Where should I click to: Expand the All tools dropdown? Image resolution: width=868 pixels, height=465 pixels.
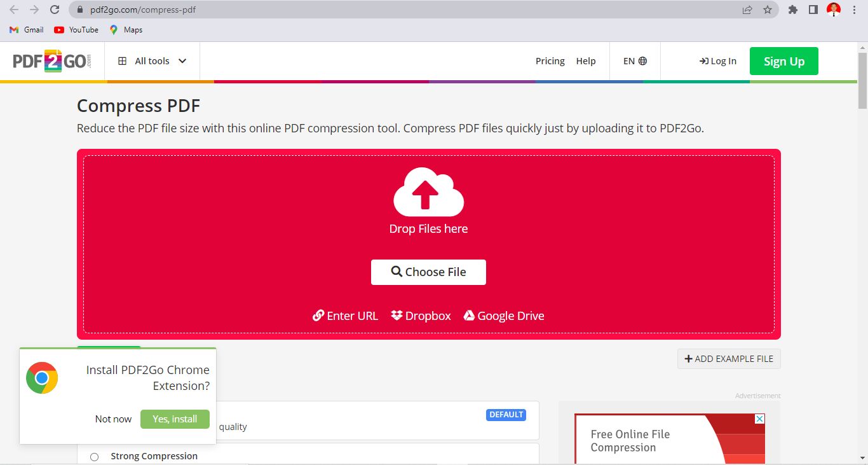pos(153,61)
